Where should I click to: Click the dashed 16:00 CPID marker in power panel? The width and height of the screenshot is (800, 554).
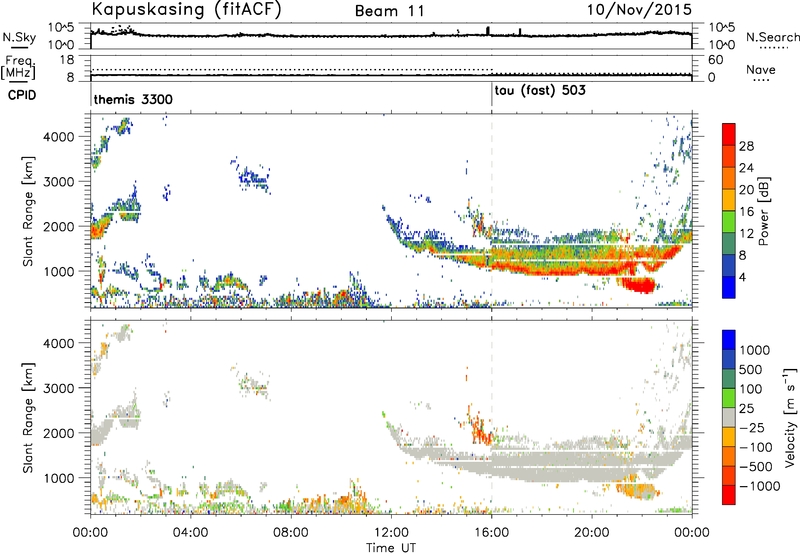pos(492,211)
